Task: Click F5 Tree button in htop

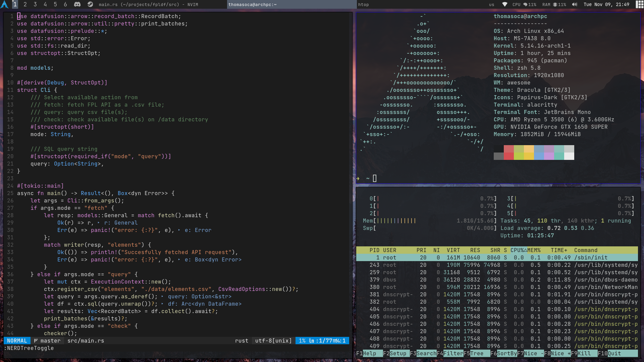Action: click(x=477, y=353)
